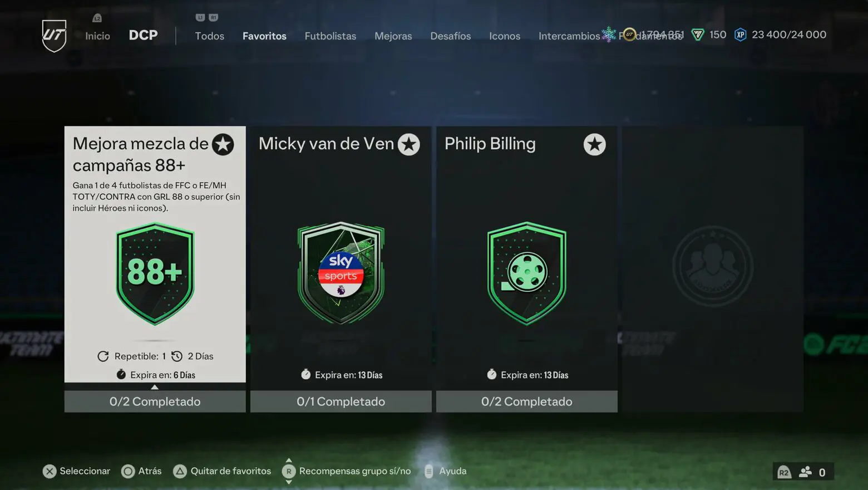Screen dimensions: 868x490
Task: Click the XP hexagon icon
Action: pos(740,35)
